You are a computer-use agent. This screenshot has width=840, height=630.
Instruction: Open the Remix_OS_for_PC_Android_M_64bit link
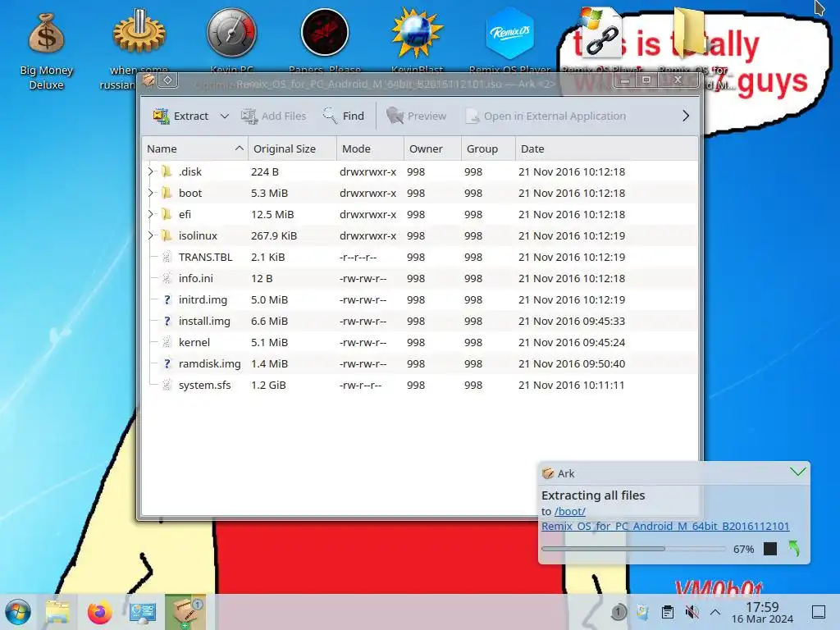(665, 526)
